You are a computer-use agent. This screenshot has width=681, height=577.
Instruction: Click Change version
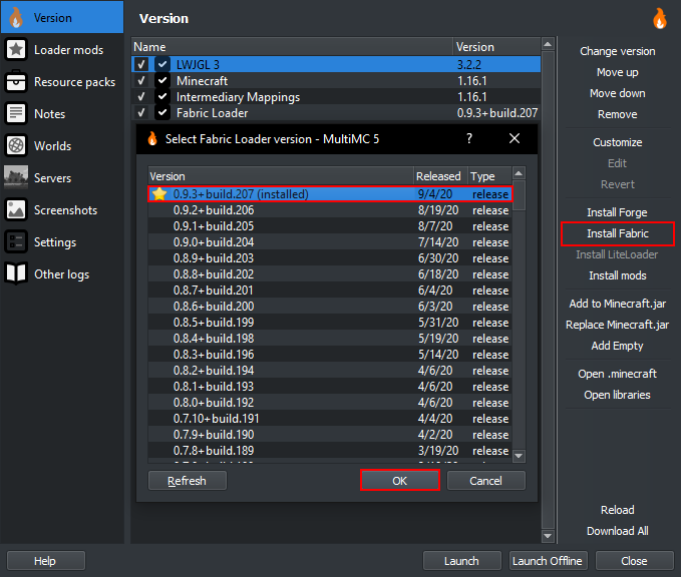(618, 51)
